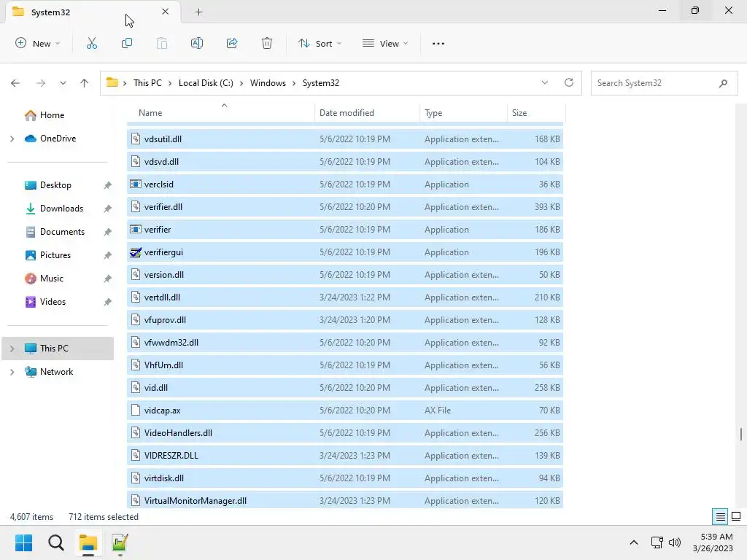
Task: Open the New dropdown menu
Action: click(x=38, y=43)
